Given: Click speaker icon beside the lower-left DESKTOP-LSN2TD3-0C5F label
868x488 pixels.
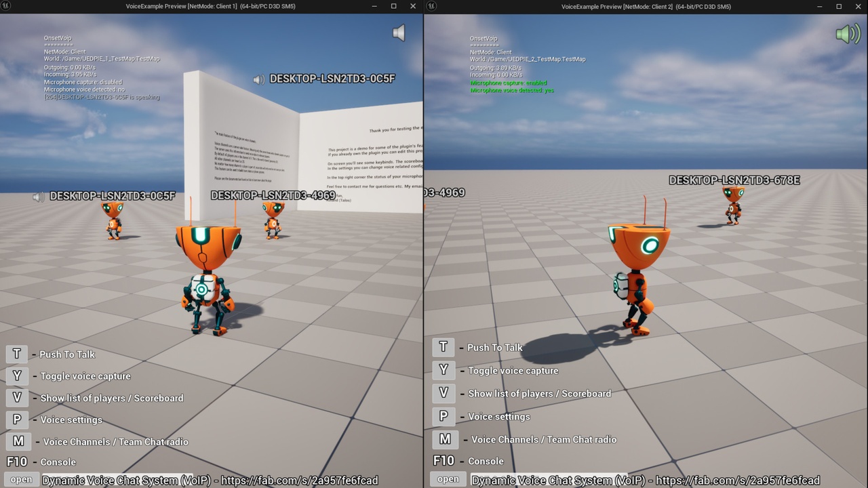Looking at the screenshot, I should [x=39, y=197].
